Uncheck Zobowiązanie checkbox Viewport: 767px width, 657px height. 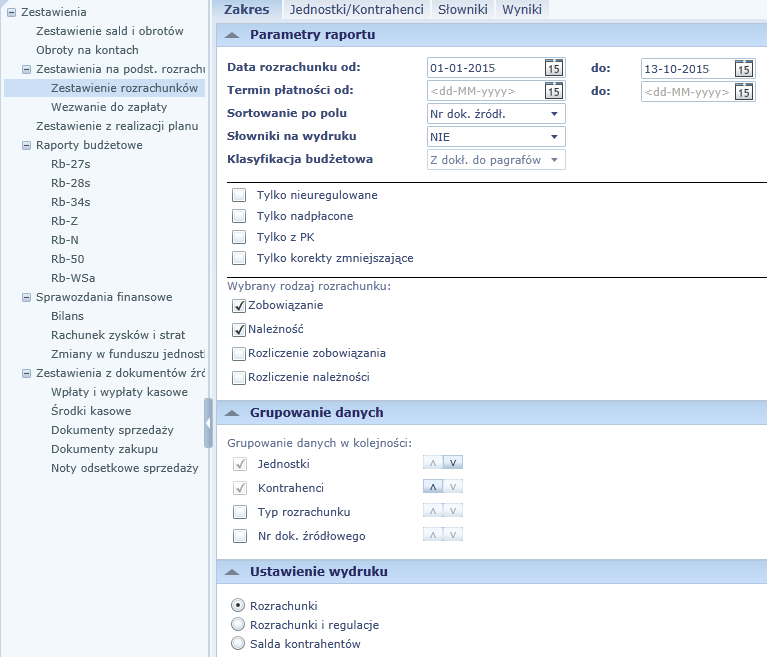point(239,306)
